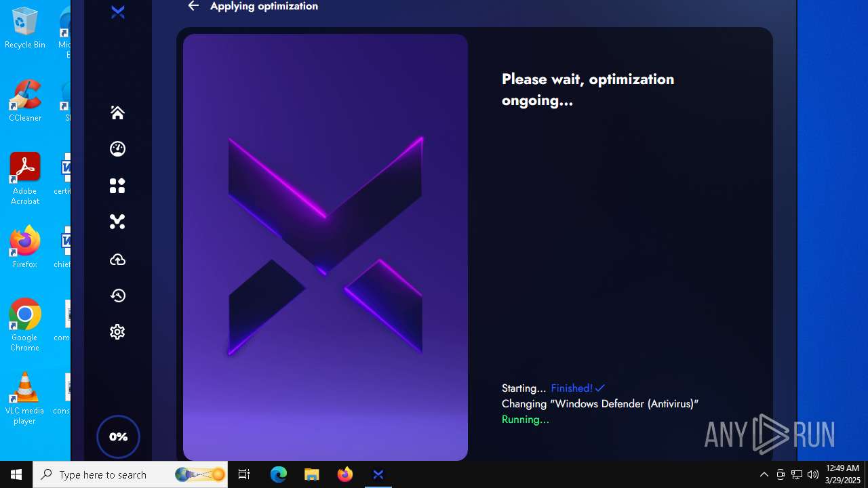Open the network tray icon
This screenshot has height=488, width=868.
click(797, 474)
